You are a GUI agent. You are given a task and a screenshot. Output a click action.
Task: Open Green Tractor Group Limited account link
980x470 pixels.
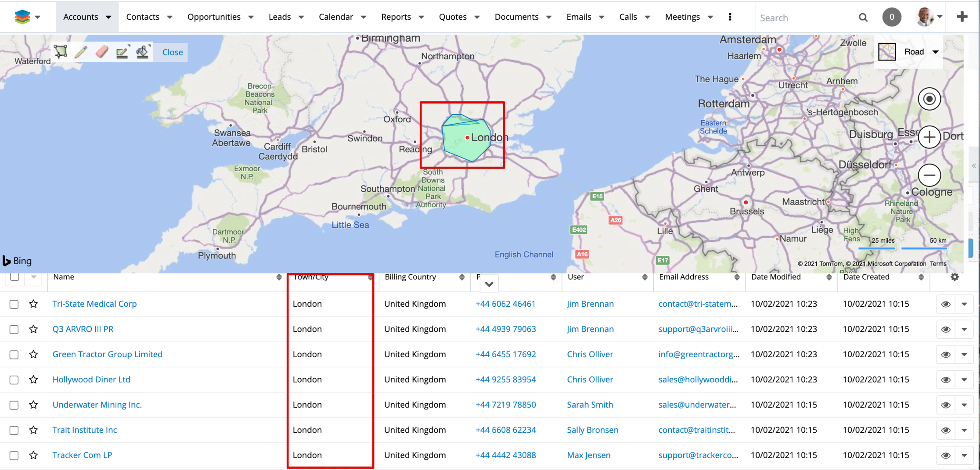[x=107, y=354]
